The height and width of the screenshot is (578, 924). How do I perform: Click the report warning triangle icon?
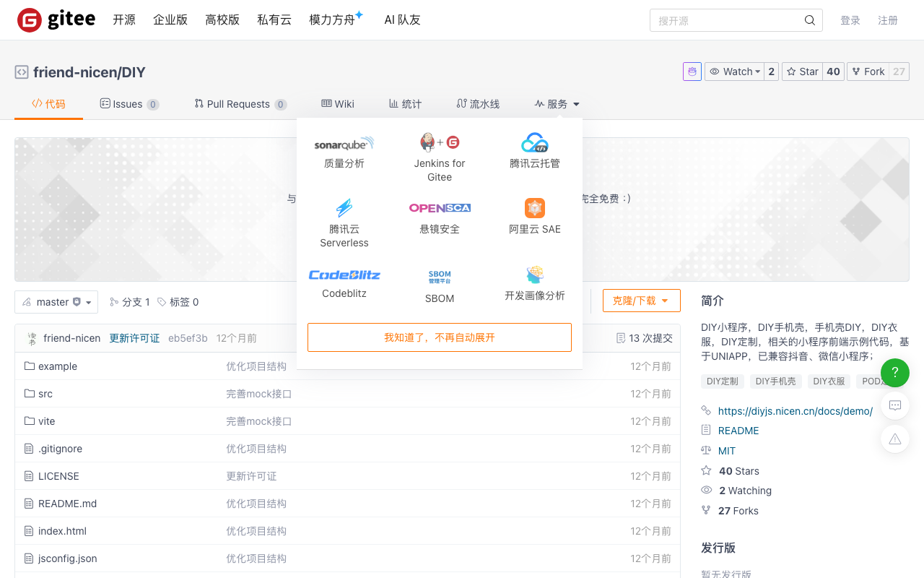click(x=895, y=439)
